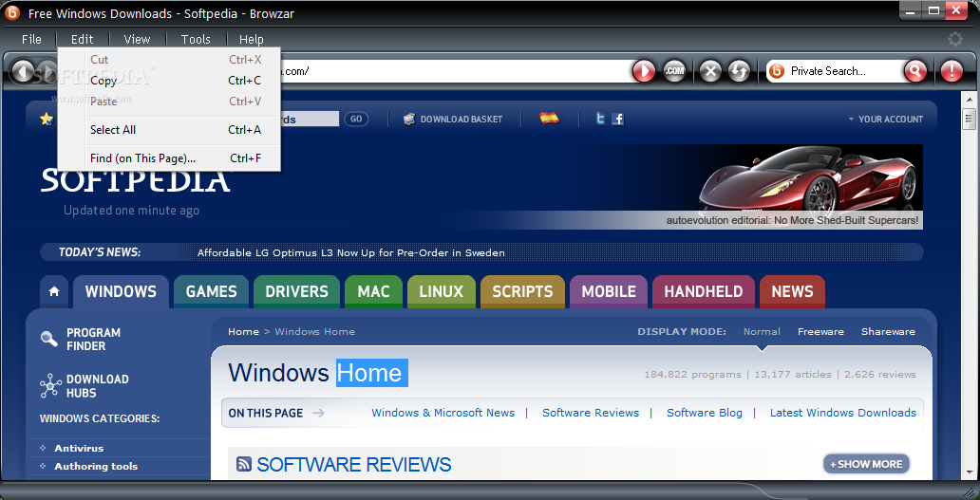Open the Help menu
Screen dimensions: 980x500
point(252,39)
